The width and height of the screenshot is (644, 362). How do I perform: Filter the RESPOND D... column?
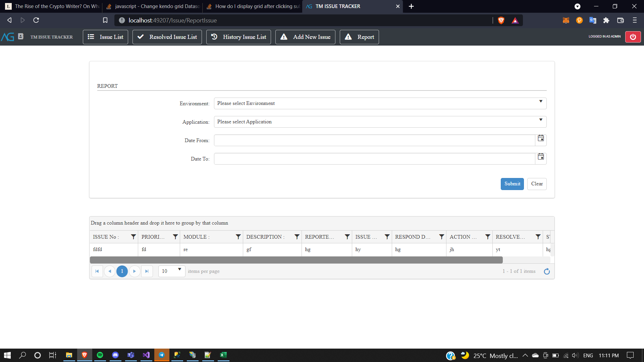click(x=441, y=237)
